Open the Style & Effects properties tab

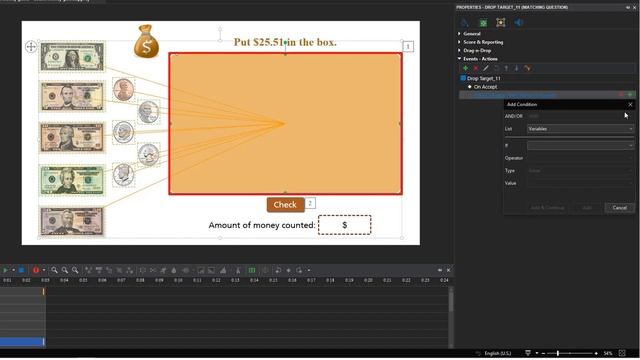[x=464, y=23]
